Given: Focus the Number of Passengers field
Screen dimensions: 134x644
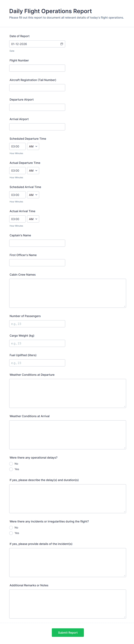Looking at the screenshot, I should coord(37,324).
